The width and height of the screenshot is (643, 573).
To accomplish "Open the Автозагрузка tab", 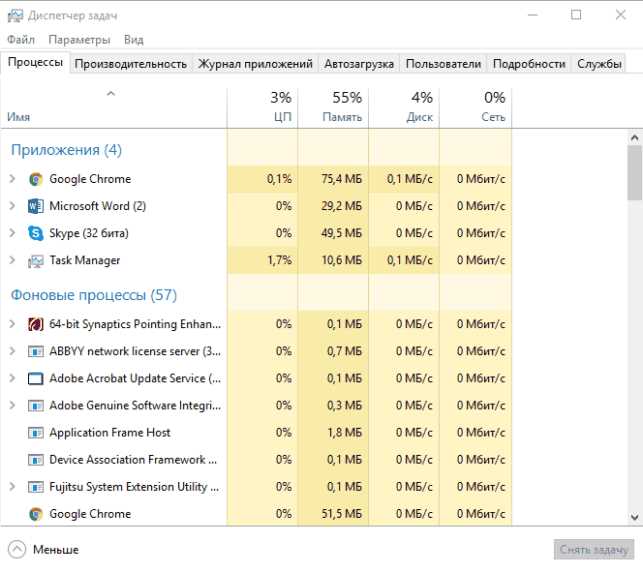I will (358, 63).
